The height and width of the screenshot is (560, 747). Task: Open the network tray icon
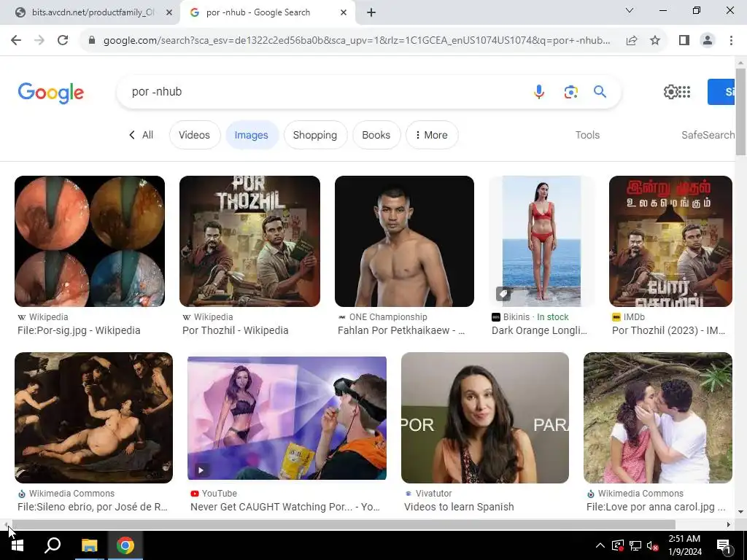(635, 545)
